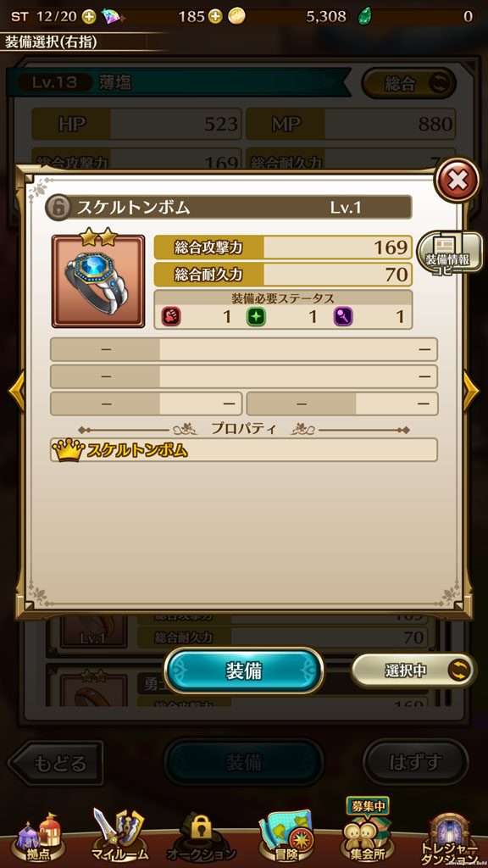Add gems with plus icon beside 185
This screenshot has width=488, height=868.
216,17
